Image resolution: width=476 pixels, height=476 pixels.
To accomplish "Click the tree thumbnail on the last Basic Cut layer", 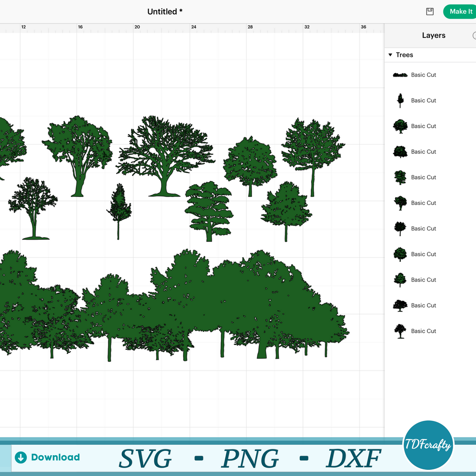I will click(x=400, y=331).
